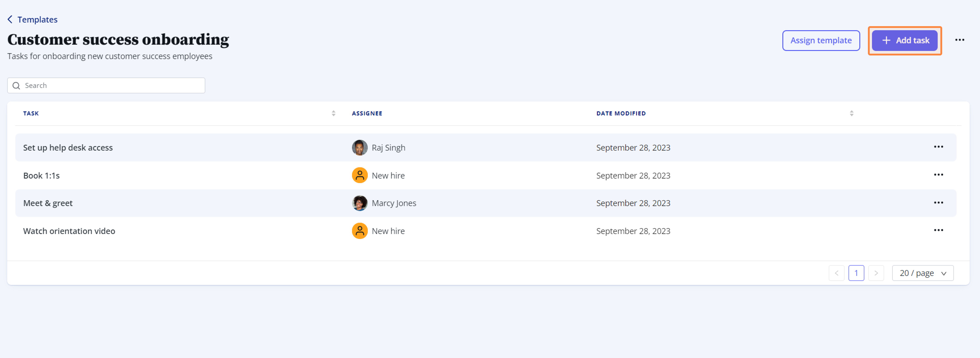Click Raj Singh's avatar photo
Image resolution: width=980 pixels, height=358 pixels.
coord(359,148)
